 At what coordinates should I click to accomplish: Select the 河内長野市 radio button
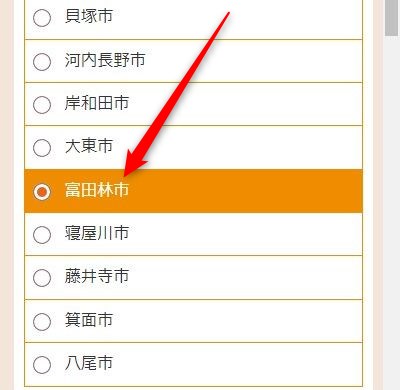pos(42,62)
